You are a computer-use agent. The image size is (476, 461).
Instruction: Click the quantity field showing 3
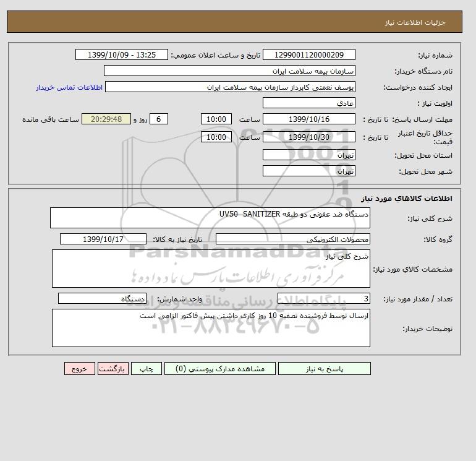(323, 298)
